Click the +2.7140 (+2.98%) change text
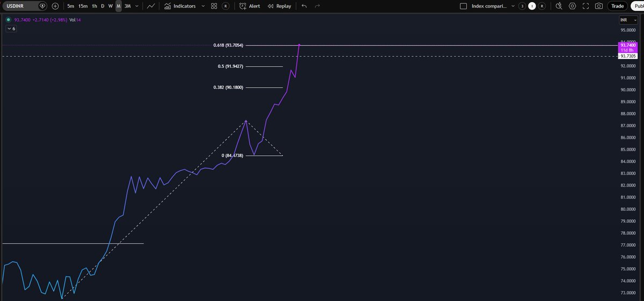 [x=50, y=20]
